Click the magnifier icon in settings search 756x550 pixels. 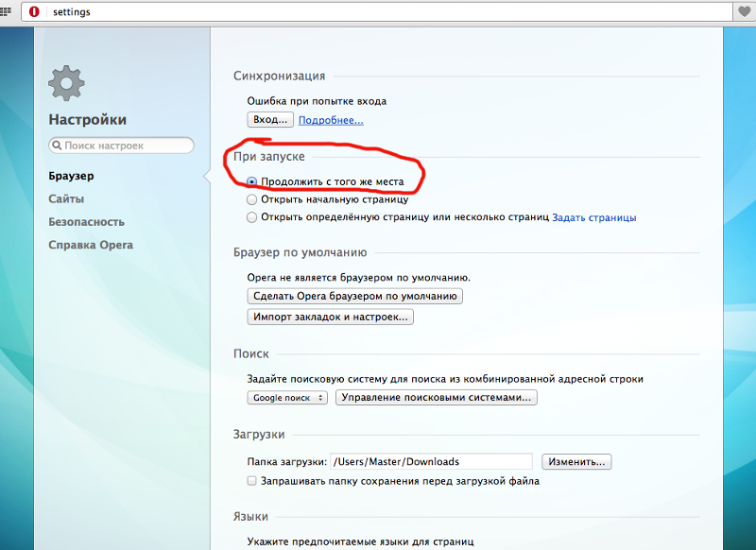57,146
